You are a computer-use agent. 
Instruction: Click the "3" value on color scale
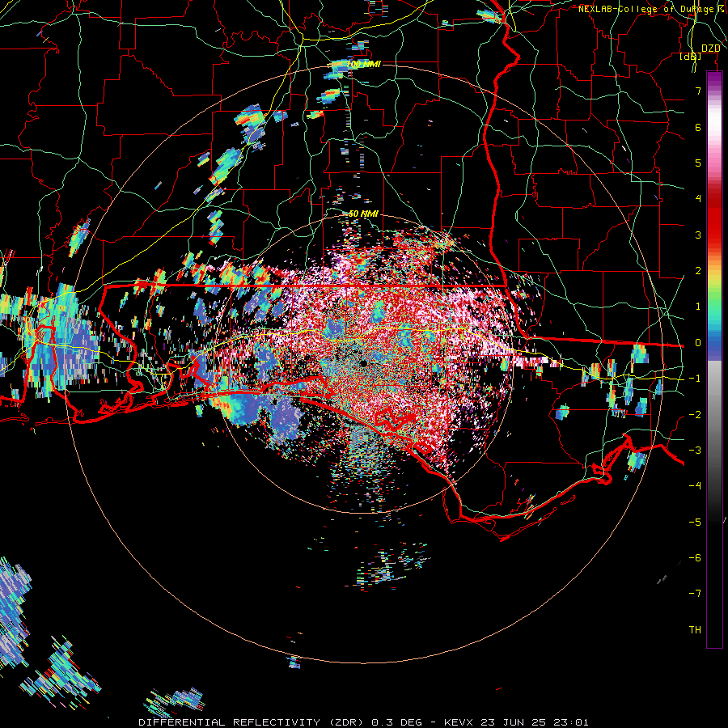[x=698, y=235]
